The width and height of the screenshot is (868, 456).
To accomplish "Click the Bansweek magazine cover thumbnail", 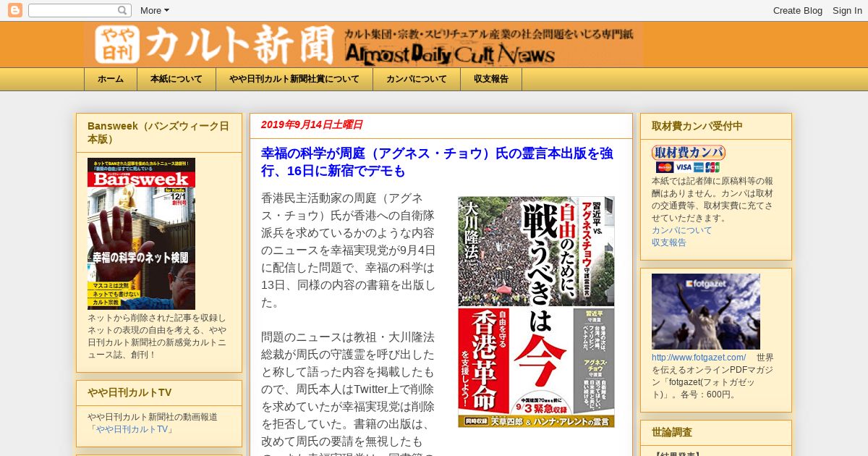I will pos(141,234).
